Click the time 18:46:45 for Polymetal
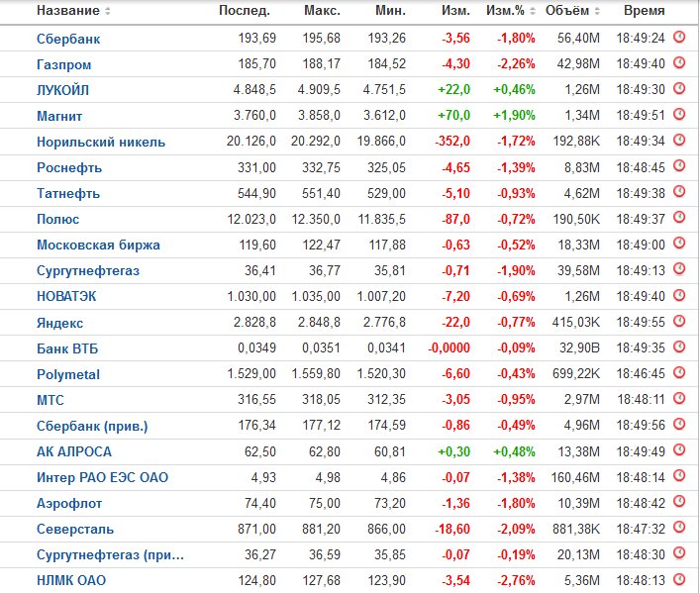The height and width of the screenshot is (593, 700). pyautogui.click(x=641, y=374)
